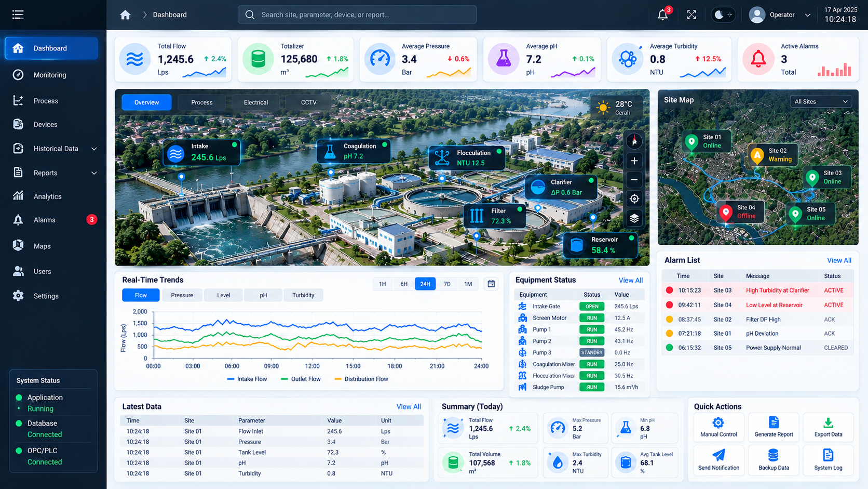868x489 pixels.
Task: Click the map compass icon
Action: point(634,141)
